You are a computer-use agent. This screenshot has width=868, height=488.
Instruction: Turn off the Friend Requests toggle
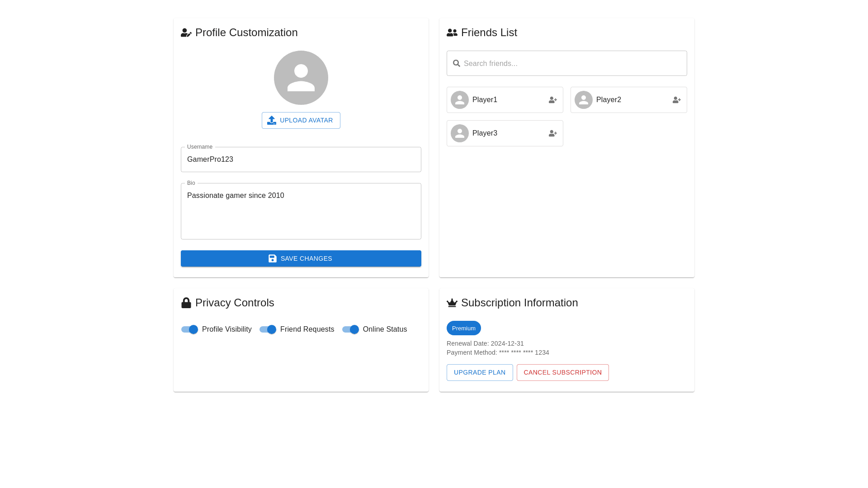click(268, 329)
